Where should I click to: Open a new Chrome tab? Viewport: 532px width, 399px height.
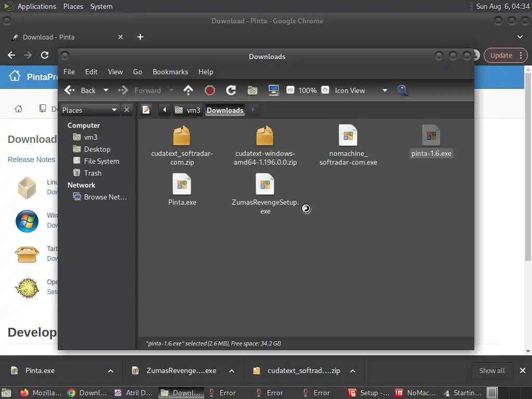140,37
